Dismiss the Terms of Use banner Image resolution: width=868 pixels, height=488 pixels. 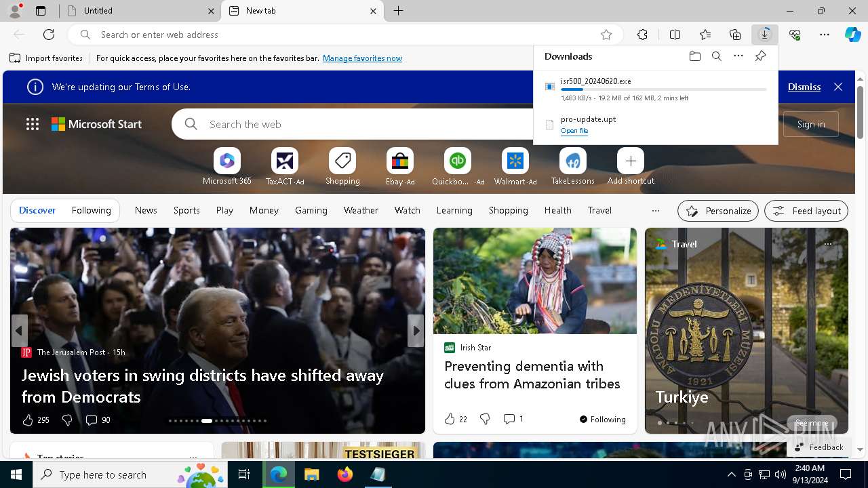point(804,87)
